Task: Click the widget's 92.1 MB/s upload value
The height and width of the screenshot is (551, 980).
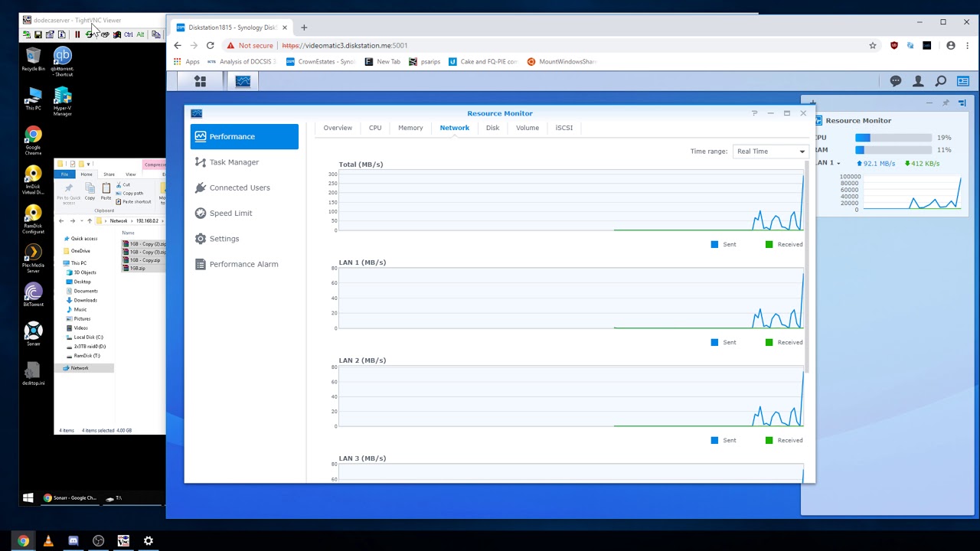Action: [x=880, y=163]
